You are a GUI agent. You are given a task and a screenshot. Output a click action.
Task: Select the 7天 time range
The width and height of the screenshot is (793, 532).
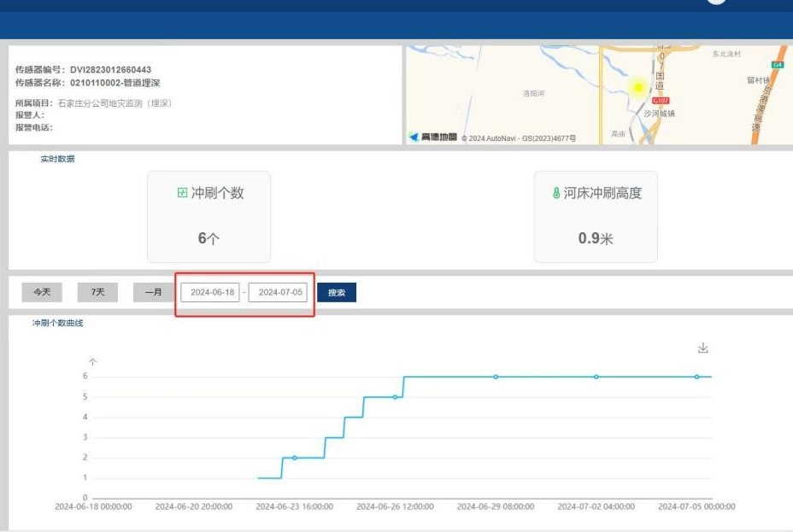point(98,292)
